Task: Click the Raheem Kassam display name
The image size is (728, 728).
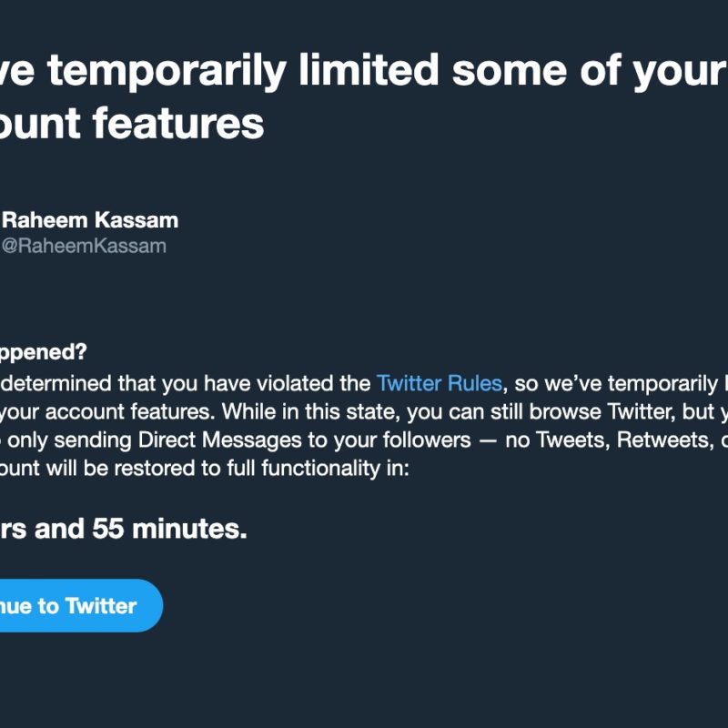Action: pos(90,220)
